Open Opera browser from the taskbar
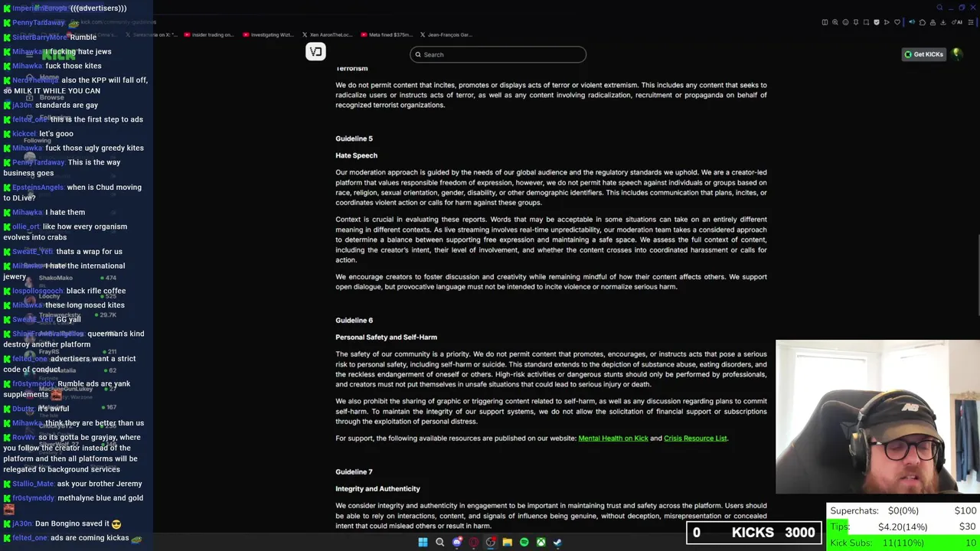Viewport: 980px width, 551px height. point(474,542)
